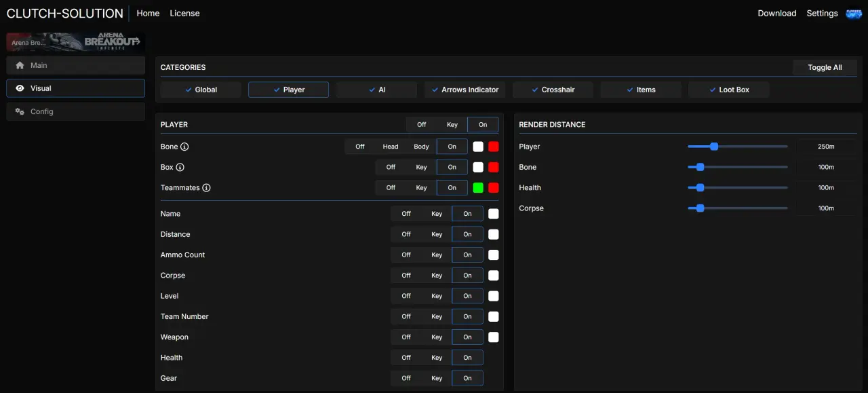The width and height of the screenshot is (868, 393).
Task: Click the Toggle All button
Action: pyautogui.click(x=825, y=67)
